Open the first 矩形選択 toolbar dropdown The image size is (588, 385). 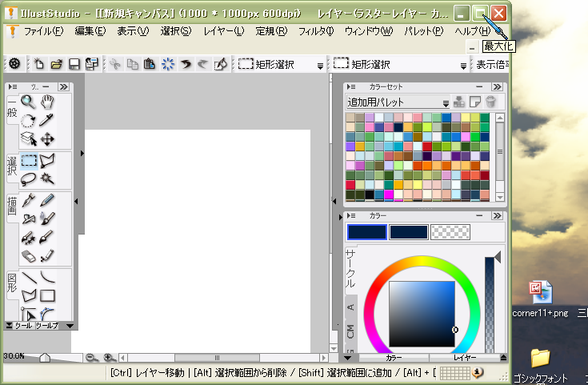coord(320,66)
